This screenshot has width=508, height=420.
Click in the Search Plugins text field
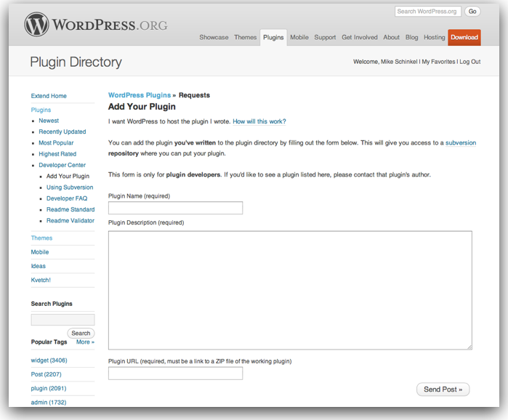[x=63, y=320]
